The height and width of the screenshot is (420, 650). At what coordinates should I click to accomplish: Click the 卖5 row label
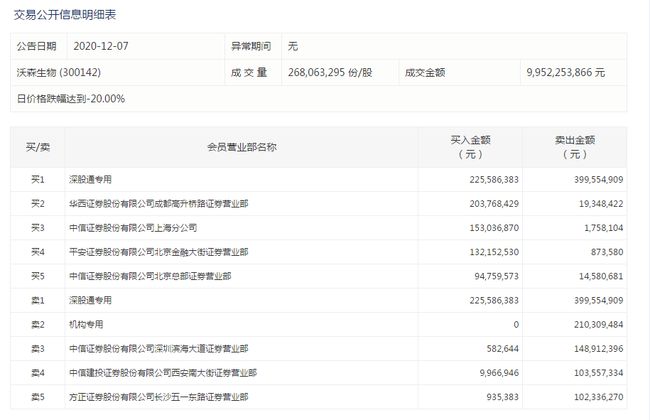[38, 397]
